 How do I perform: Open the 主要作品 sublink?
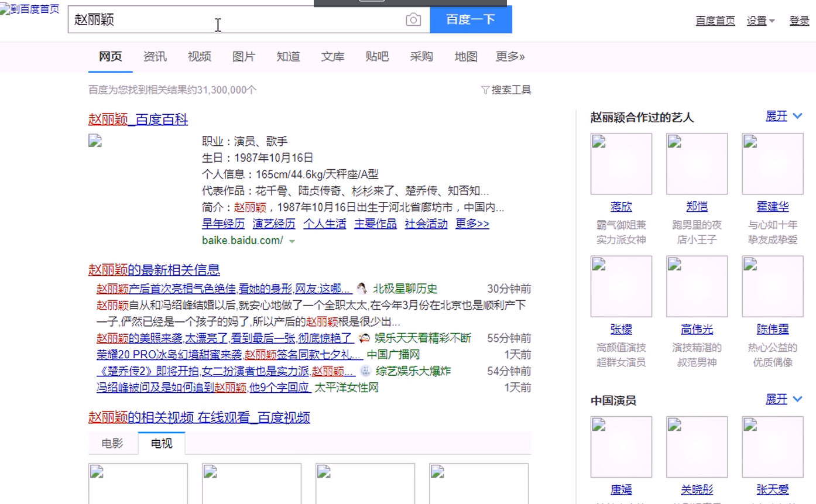coord(375,224)
